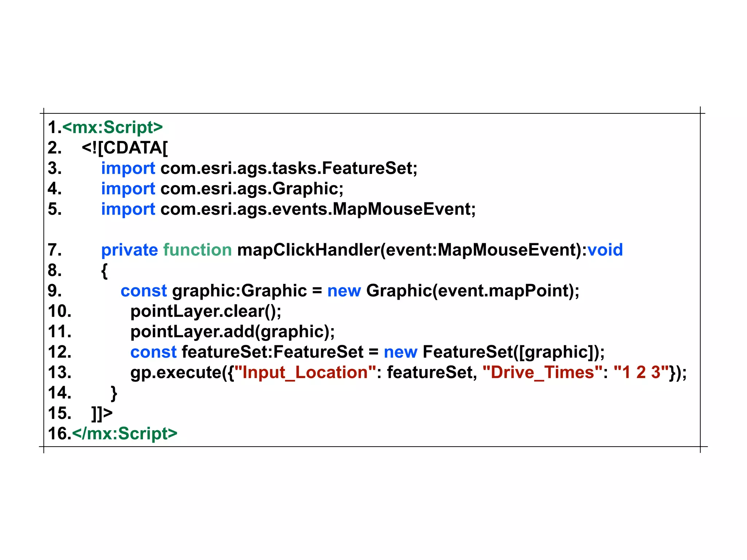Click the private keyword
The image size is (747, 560).
[129, 250]
